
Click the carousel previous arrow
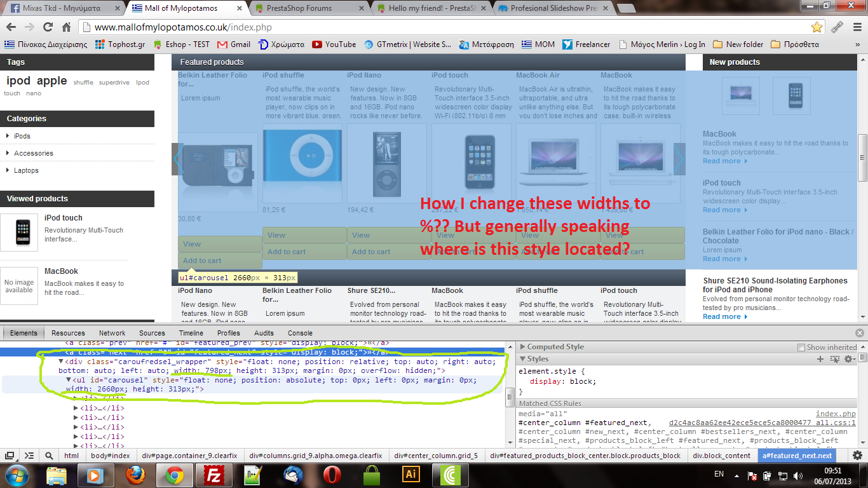[x=178, y=159]
